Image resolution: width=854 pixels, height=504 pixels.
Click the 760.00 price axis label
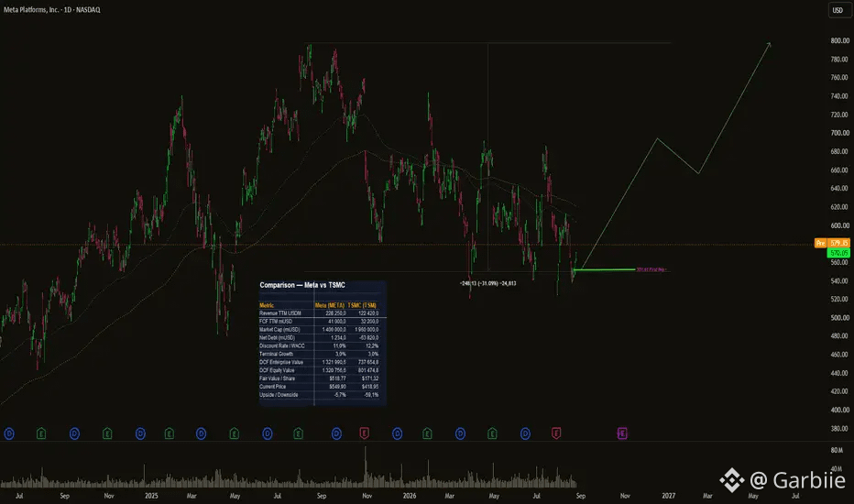point(840,77)
